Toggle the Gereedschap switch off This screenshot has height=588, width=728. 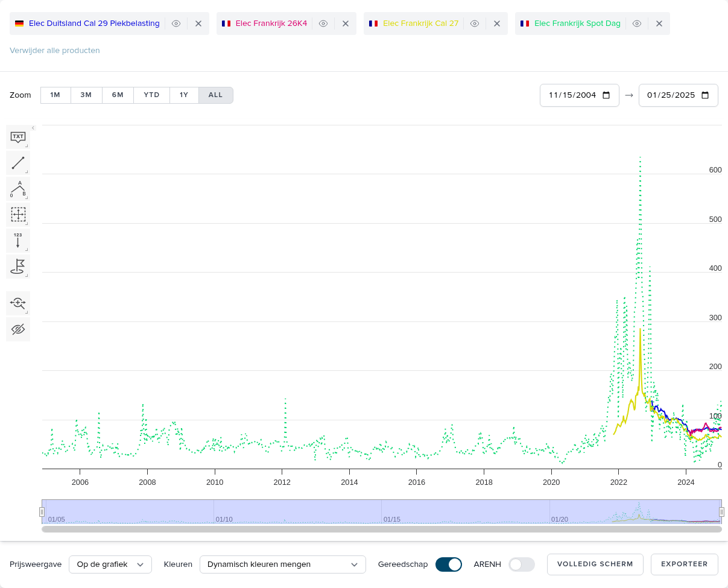(449, 564)
